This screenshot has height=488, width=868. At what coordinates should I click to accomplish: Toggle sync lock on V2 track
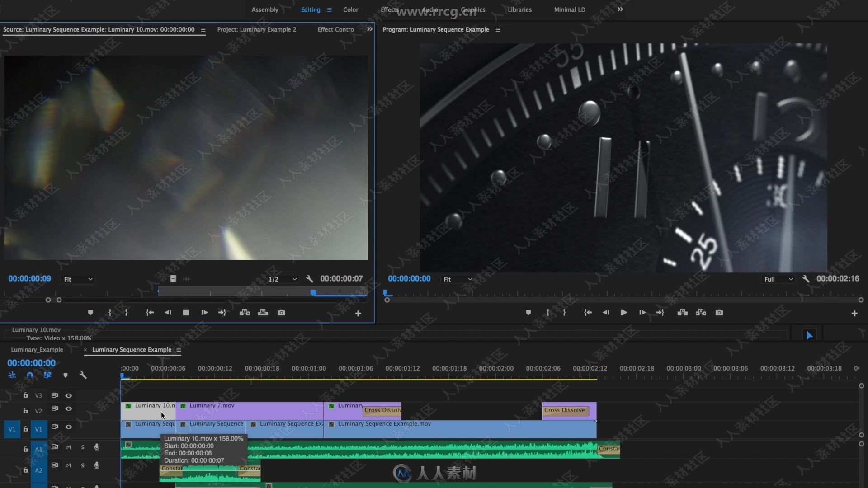coord(55,408)
